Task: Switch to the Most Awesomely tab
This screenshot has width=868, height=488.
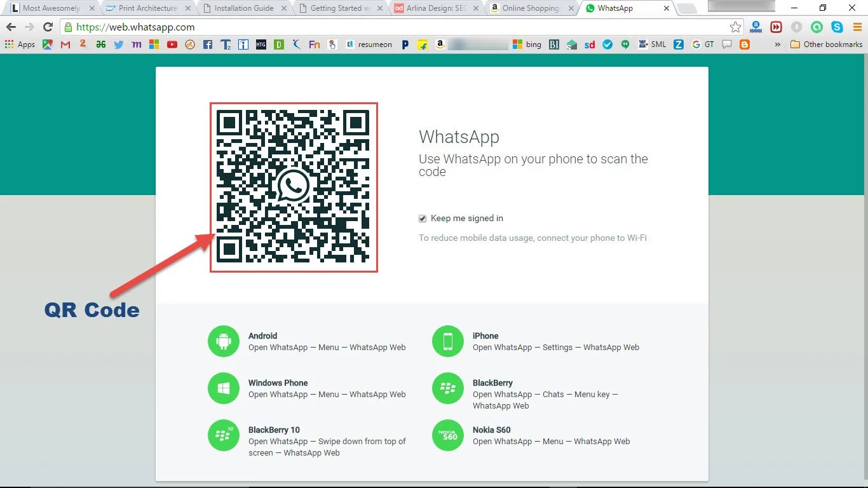Action: pyautogui.click(x=51, y=8)
